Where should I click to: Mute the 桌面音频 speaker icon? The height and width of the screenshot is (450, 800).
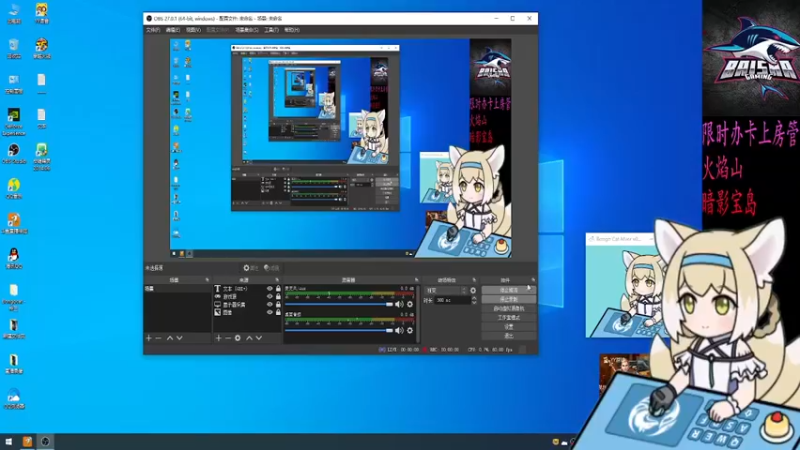click(x=399, y=330)
